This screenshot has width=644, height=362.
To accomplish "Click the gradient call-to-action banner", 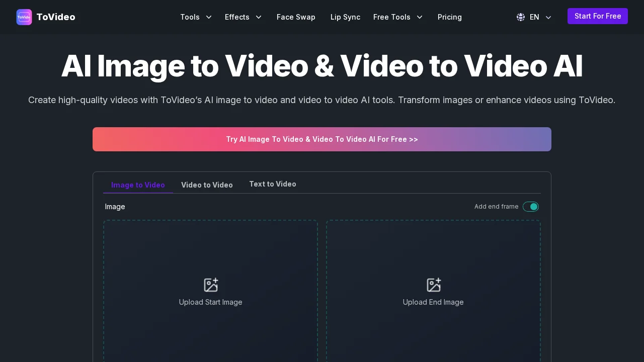I will click(x=322, y=139).
